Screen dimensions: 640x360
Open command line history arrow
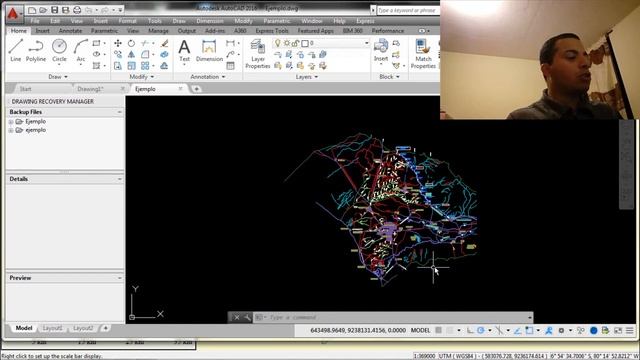[529, 317]
